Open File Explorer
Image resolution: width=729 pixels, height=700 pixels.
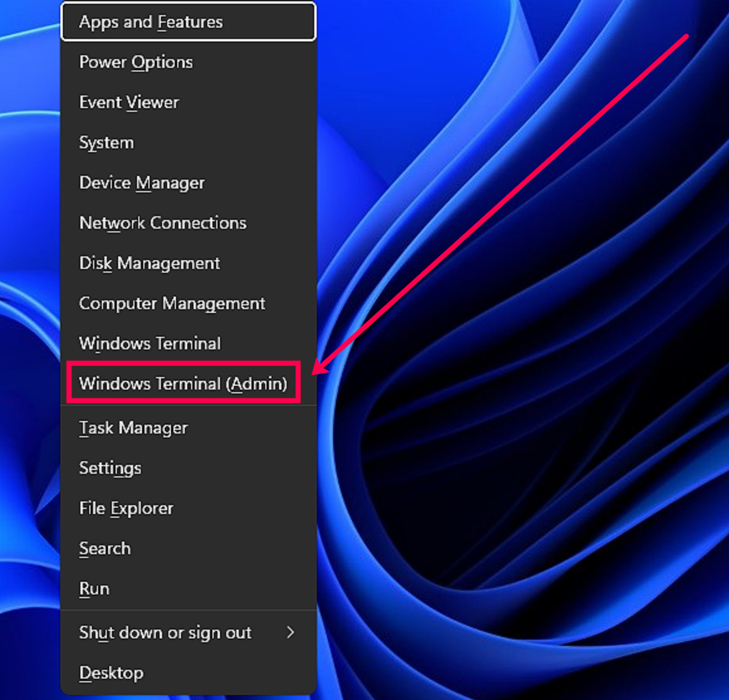point(126,508)
